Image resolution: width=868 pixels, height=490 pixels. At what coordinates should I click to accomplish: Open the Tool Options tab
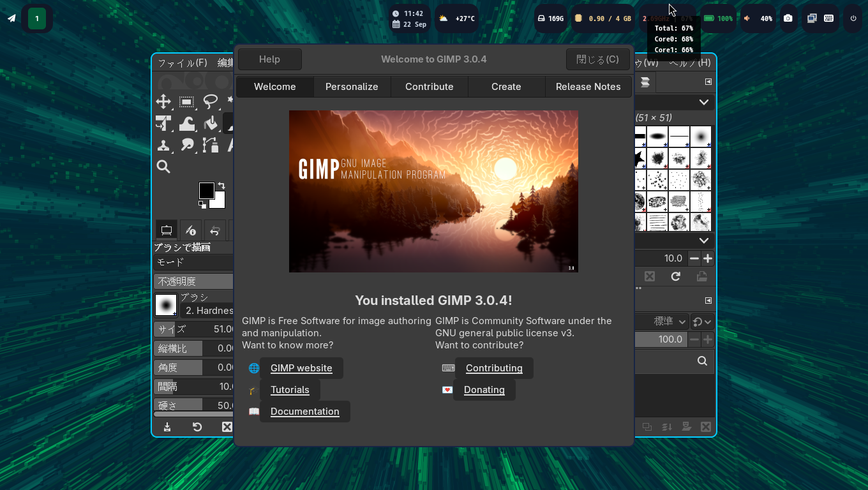point(167,230)
